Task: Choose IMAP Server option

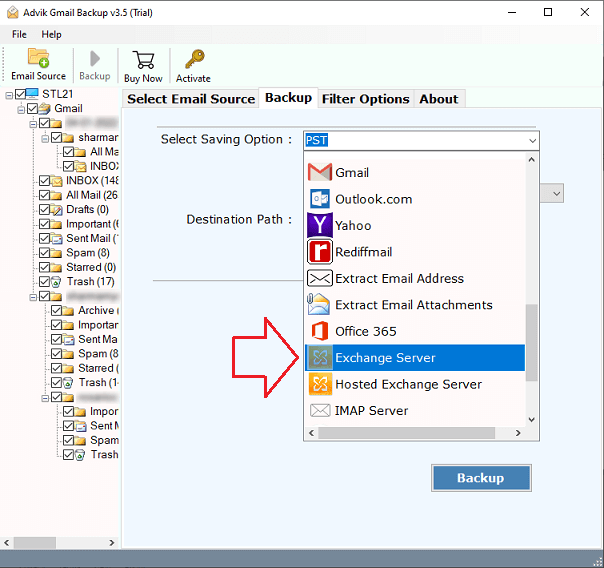Action: pos(414,411)
